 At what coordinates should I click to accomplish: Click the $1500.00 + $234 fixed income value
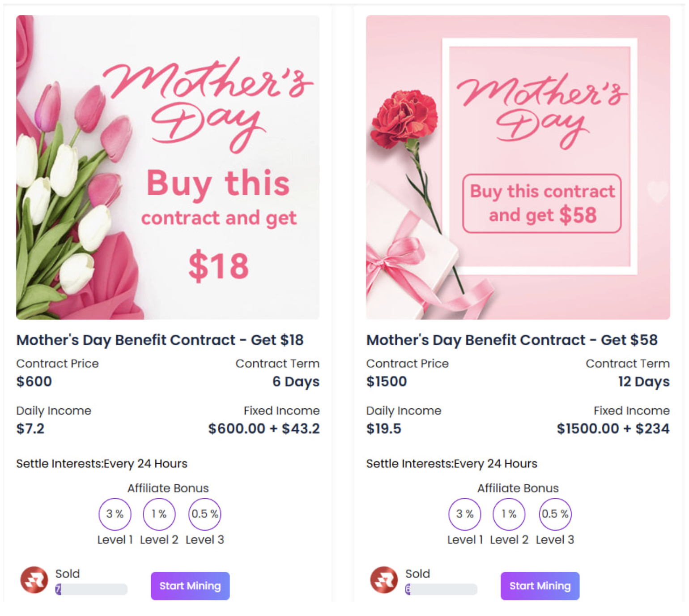613,429
